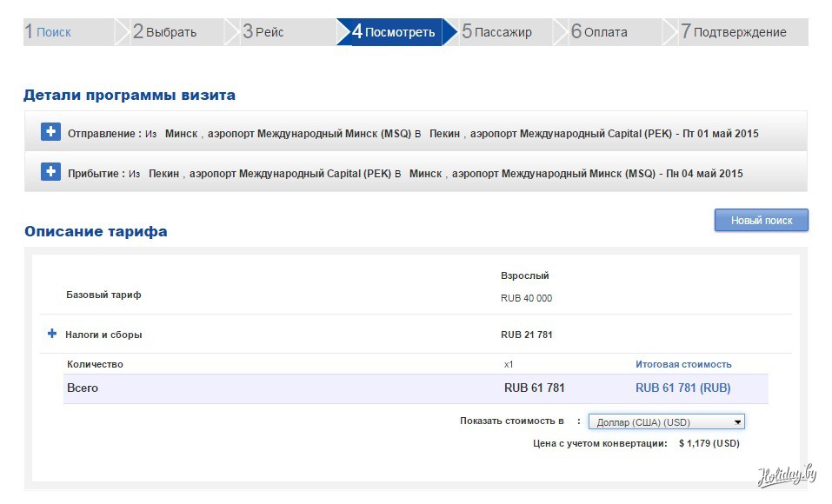Expand the taxes and fees breakdown
The image size is (832, 504).
click(x=52, y=334)
